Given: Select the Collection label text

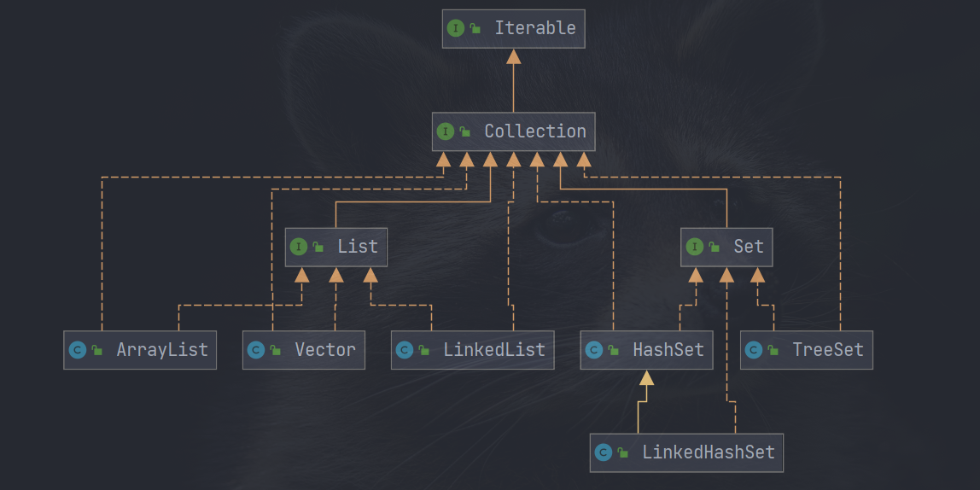Looking at the screenshot, I should pos(535,131).
